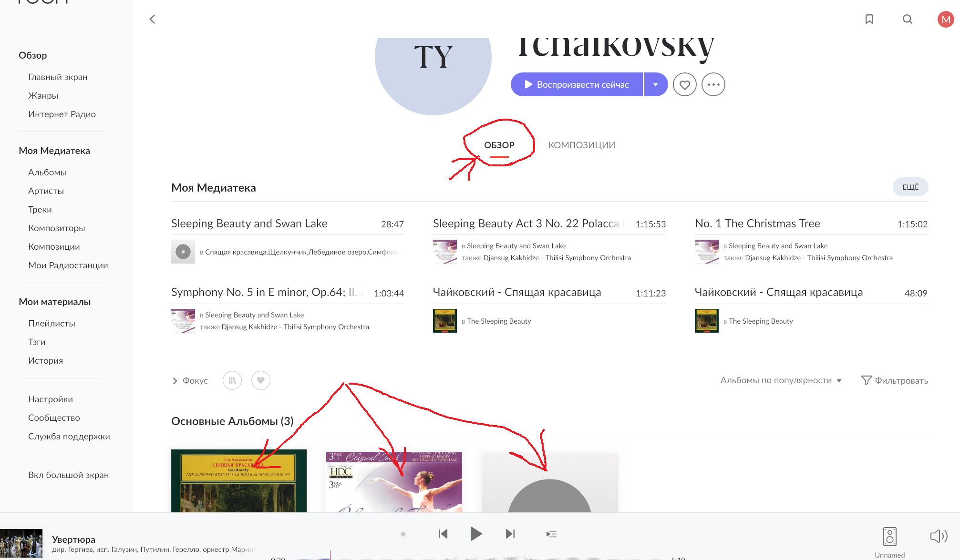Viewport: 960px width, 560px height.
Task: Switch to the ОБЗОР tab
Action: (499, 145)
